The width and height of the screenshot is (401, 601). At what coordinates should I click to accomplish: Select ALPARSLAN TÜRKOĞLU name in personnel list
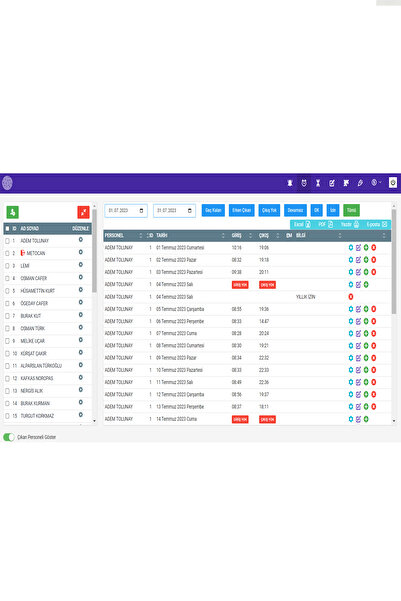pos(41,366)
